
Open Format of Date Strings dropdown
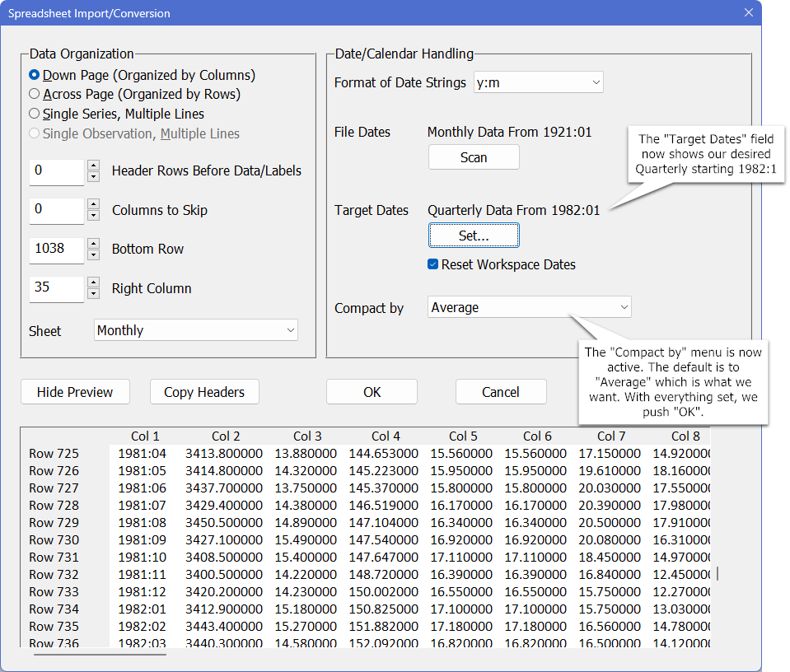coord(539,82)
